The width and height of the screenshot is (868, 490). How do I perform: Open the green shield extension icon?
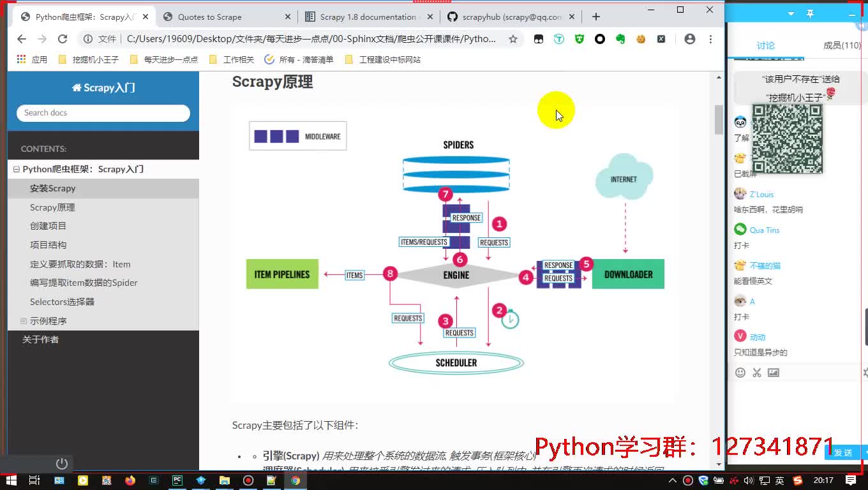[x=580, y=39]
